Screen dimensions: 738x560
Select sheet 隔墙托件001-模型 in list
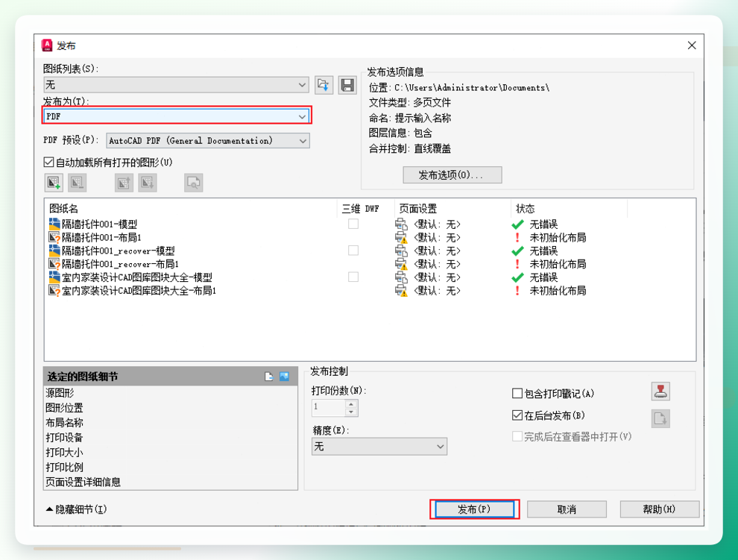pos(99,224)
